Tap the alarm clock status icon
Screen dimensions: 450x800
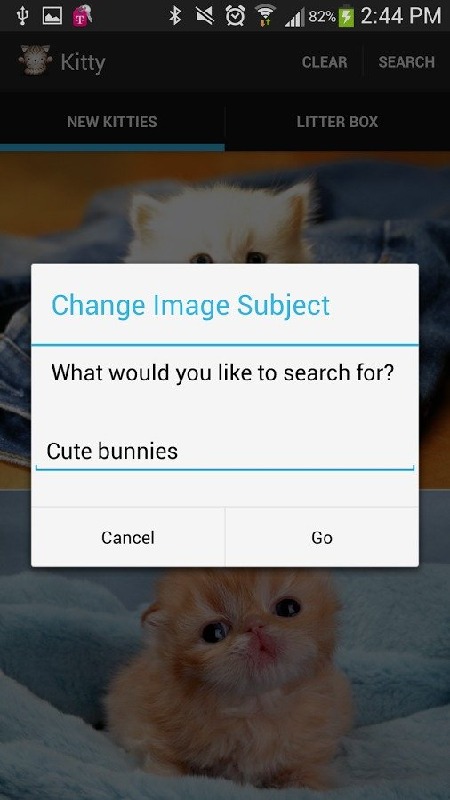pos(235,16)
